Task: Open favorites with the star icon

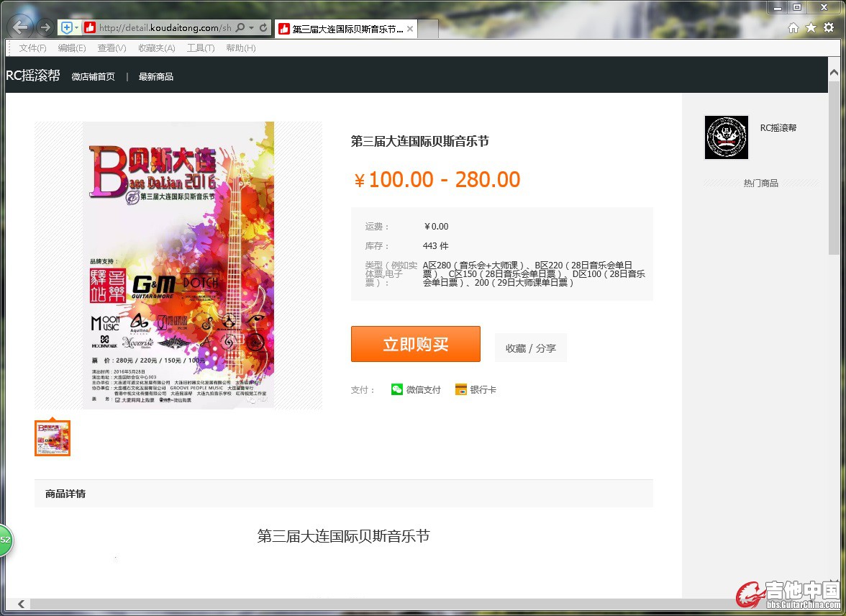Action: 811,27
